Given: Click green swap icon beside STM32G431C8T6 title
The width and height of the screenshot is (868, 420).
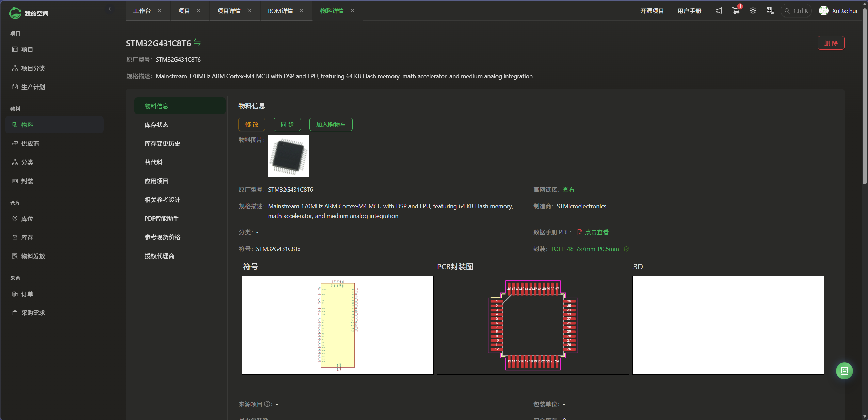Looking at the screenshot, I should coord(197,43).
